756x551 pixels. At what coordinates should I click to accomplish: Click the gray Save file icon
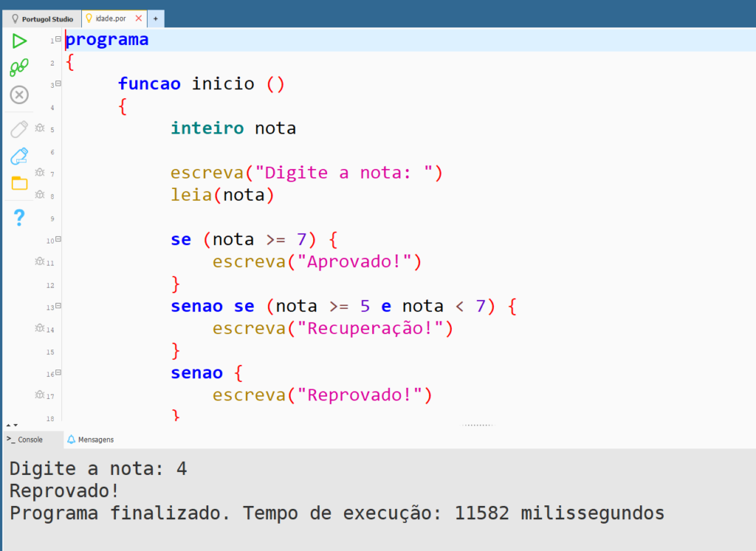coord(19,129)
